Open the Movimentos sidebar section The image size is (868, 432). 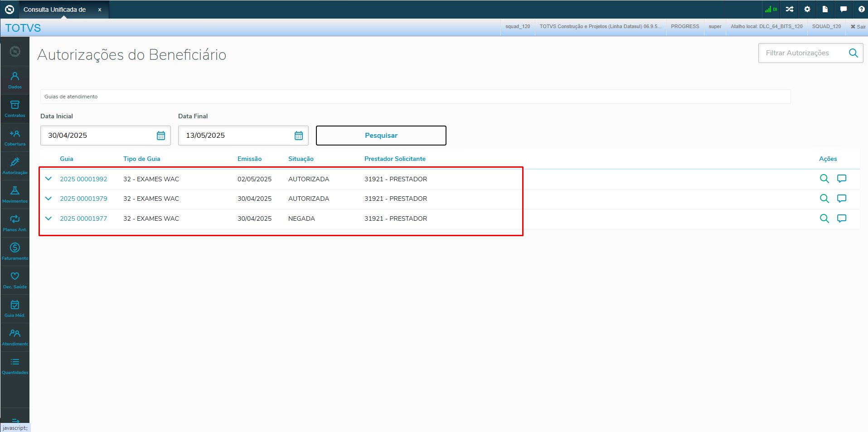(x=15, y=194)
